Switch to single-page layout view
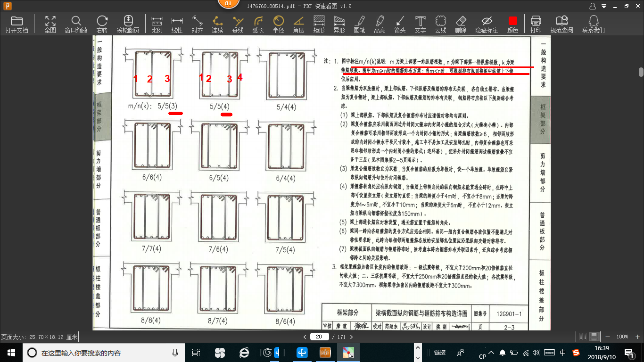The height and width of the screenshot is (362, 644). click(x=594, y=337)
